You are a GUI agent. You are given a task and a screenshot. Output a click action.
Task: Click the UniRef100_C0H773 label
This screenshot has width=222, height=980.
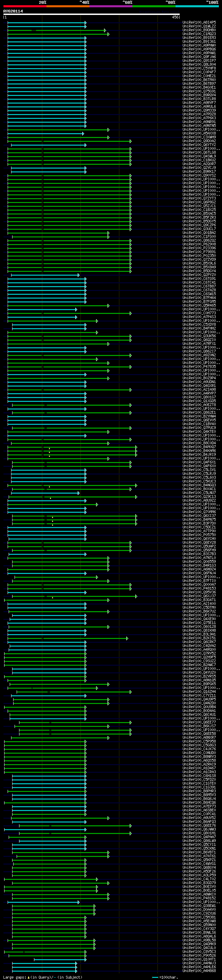(x=199, y=313)
